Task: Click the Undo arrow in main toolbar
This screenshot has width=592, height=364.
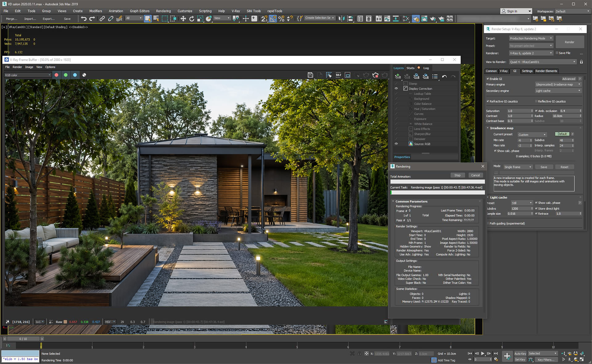Action: point(84,19)
